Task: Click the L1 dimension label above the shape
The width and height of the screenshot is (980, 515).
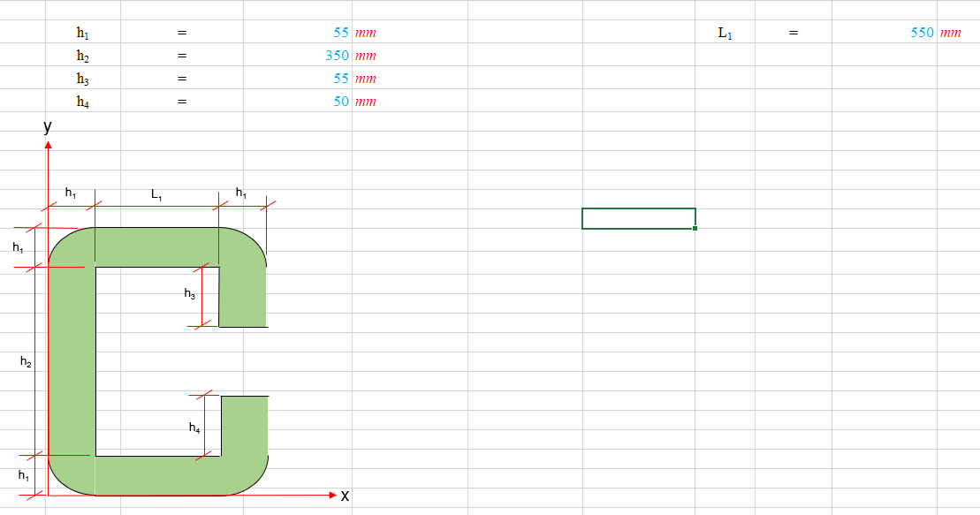Action: 155,193
